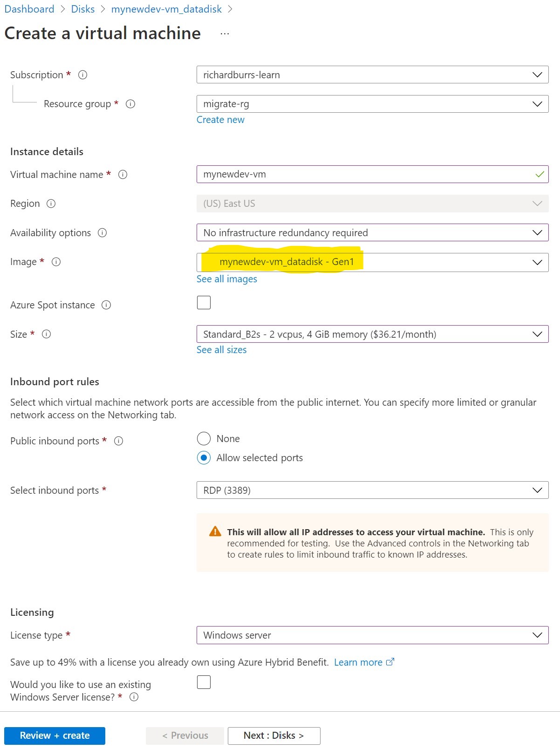Select the Allow selected ports radio button

point(204,458)
